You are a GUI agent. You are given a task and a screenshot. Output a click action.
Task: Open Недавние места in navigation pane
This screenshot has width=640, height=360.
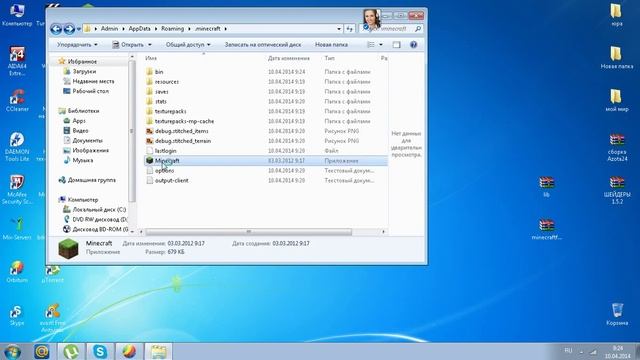(x=93, y=81)
